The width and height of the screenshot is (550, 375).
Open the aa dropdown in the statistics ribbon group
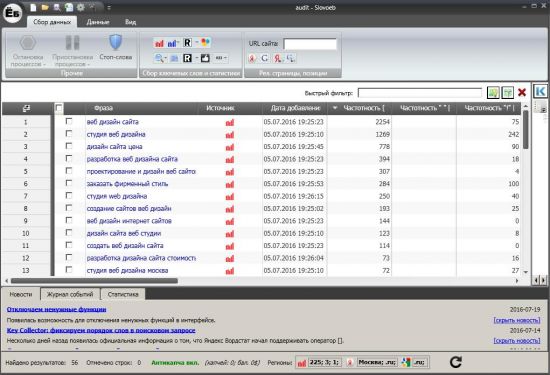[x=221, y=58]
